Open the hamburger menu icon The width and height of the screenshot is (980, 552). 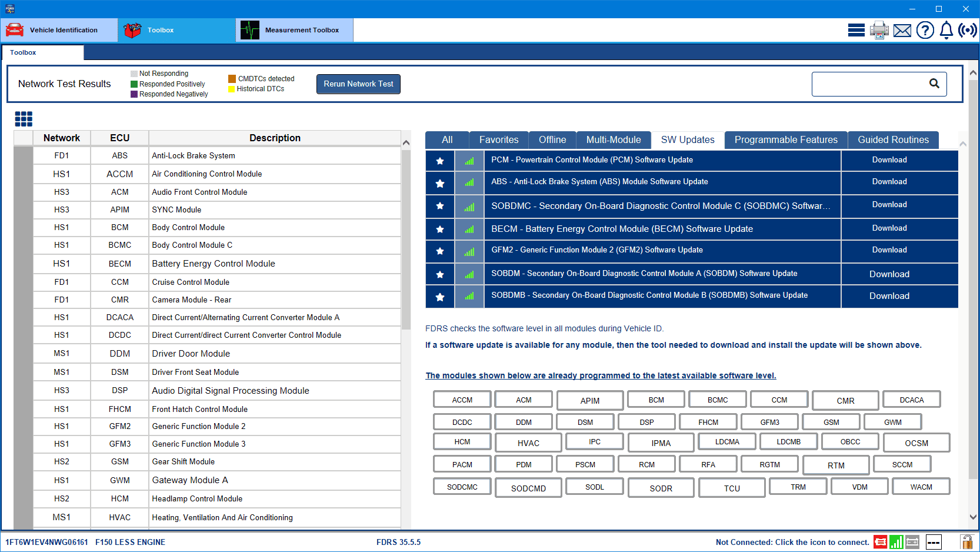coord(856,30)
